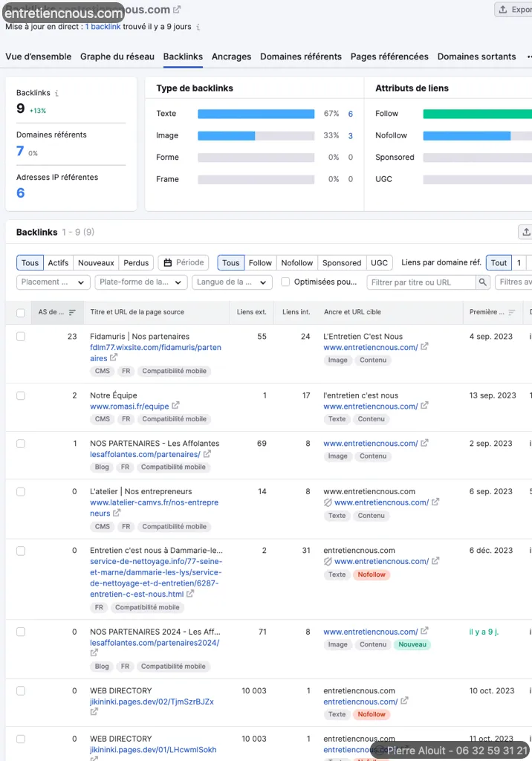Expand the Placement dropdown filter
The height and width of the screenshot is (761, 532).
click(53, 282)
